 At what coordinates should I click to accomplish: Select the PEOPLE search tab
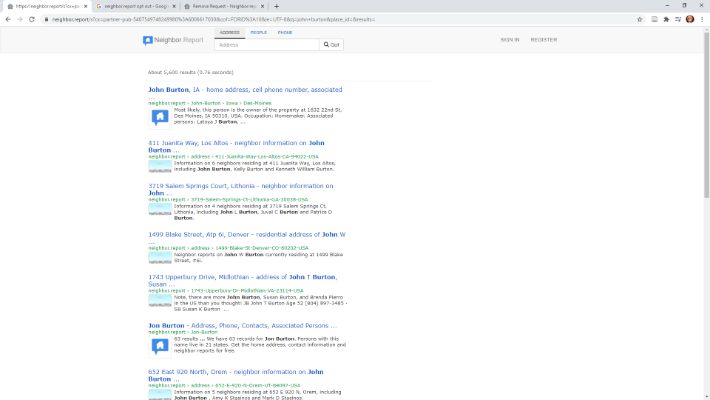[259, 33]
